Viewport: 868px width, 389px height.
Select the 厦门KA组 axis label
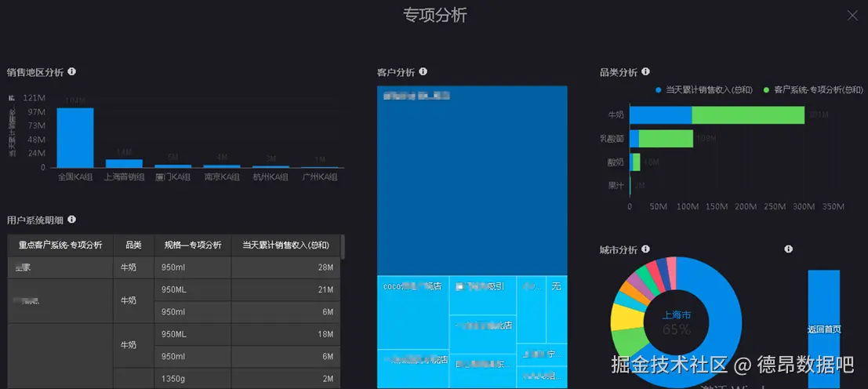(x=173, y=177)
